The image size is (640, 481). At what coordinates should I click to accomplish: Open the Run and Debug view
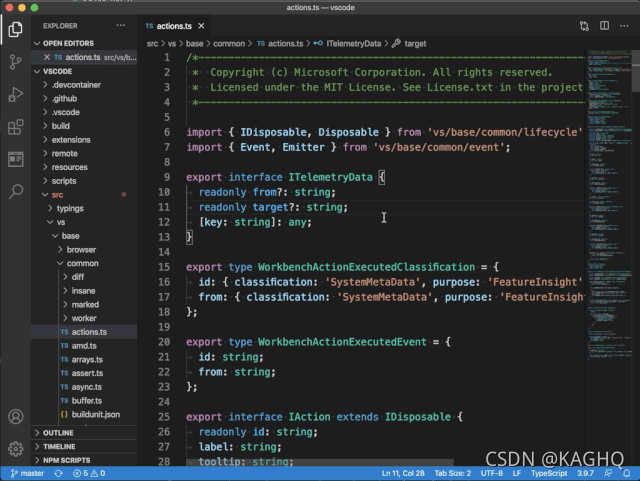(x=16, y=94)
